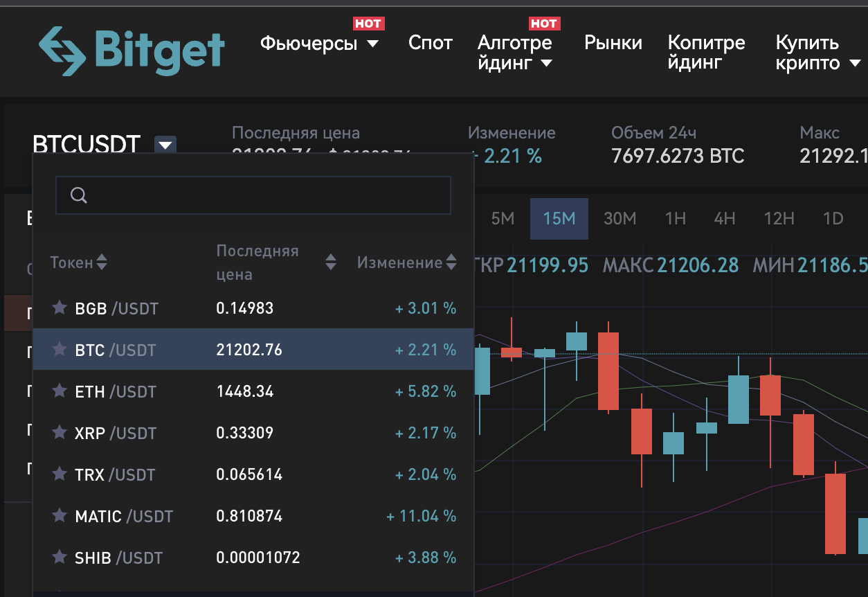The height and width of the screenshot is (597, 868).
Task: Collapse the BTCUSDT pair dropdown arrow
Action: 165,145
